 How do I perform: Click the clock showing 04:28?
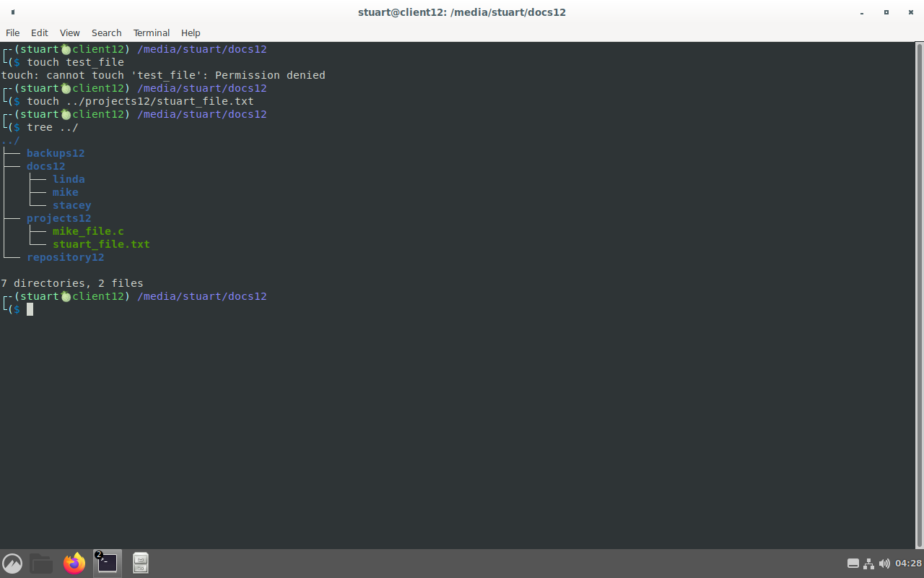(x=908, y=564)
